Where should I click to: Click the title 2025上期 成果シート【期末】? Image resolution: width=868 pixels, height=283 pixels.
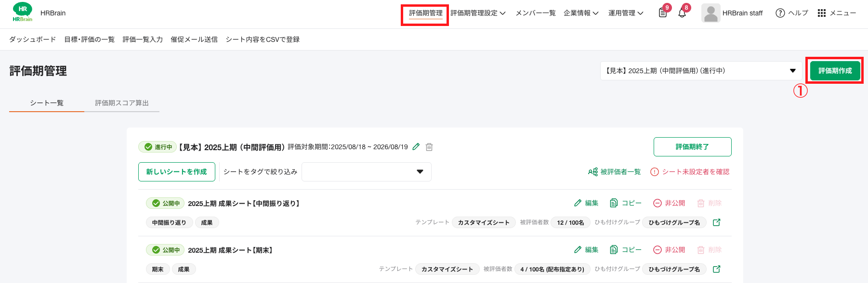(x=231, y=250)
